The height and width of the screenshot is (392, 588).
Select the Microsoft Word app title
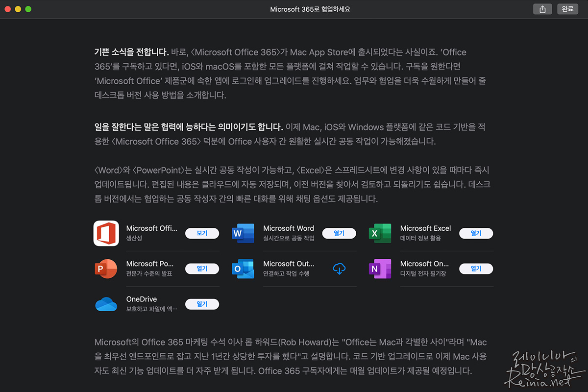[289, 228]
